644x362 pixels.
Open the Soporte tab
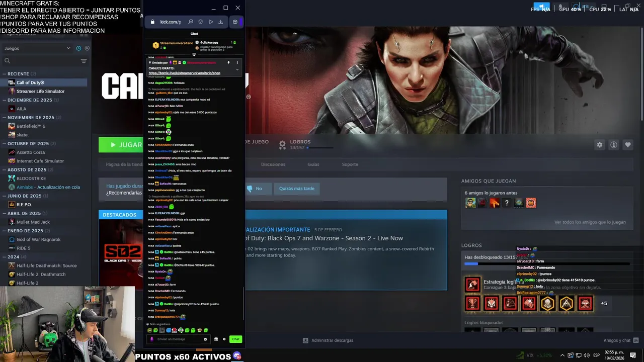350,164
